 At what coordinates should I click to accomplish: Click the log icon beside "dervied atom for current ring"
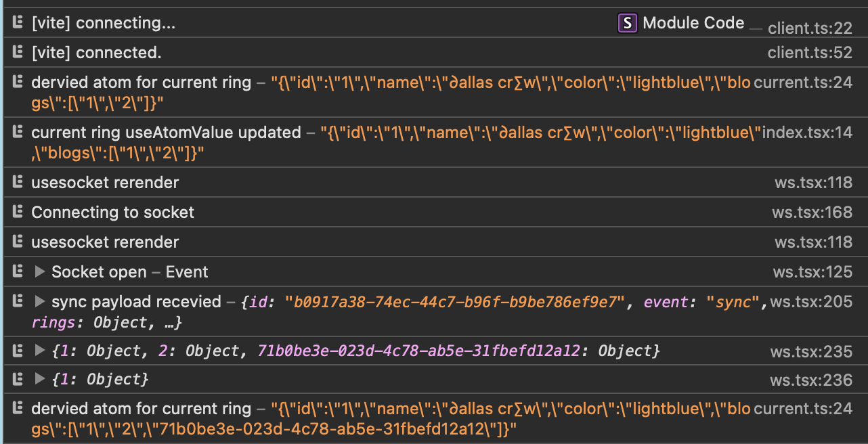point(17,82)
